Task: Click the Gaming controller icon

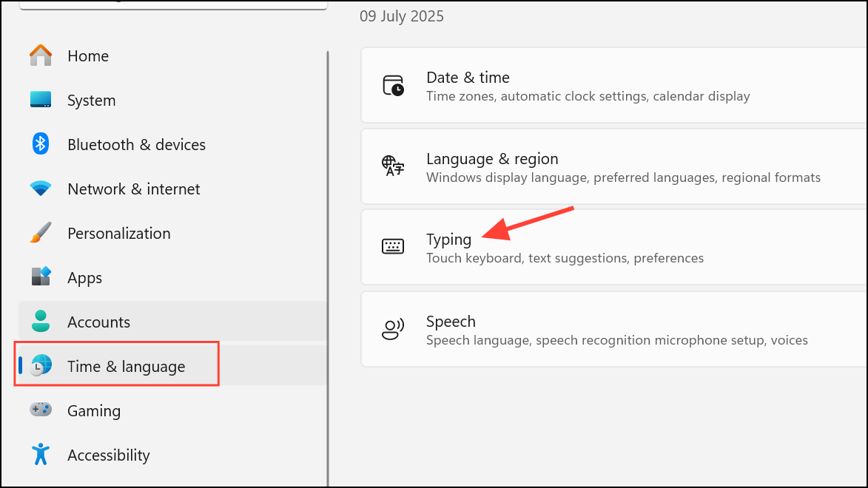Action: (41, 410)
